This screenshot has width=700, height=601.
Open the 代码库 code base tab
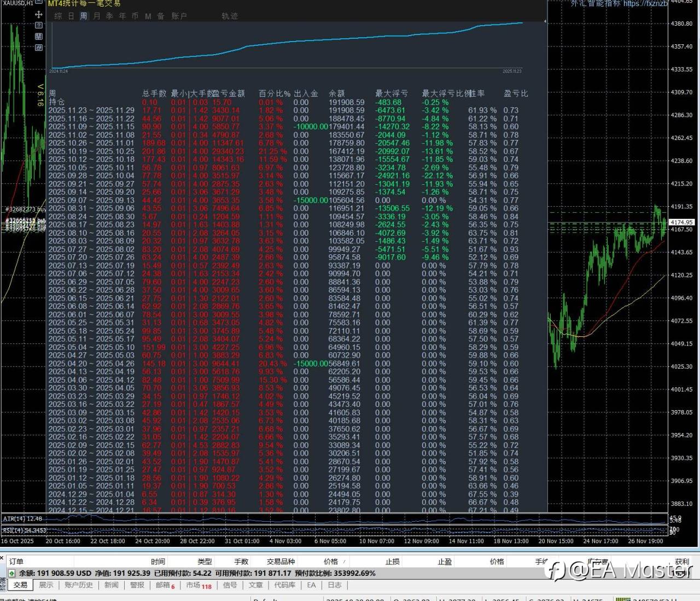pos(284,585)
